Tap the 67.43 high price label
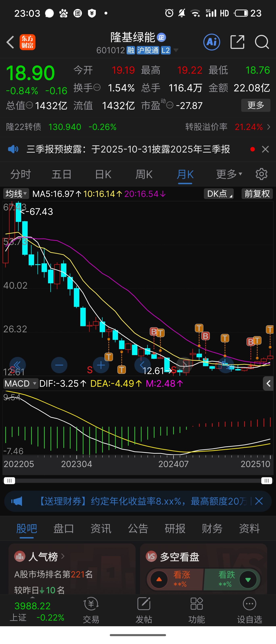Image resolution: width=276 pixels, height=644 pixels. [x=37, y=212]
